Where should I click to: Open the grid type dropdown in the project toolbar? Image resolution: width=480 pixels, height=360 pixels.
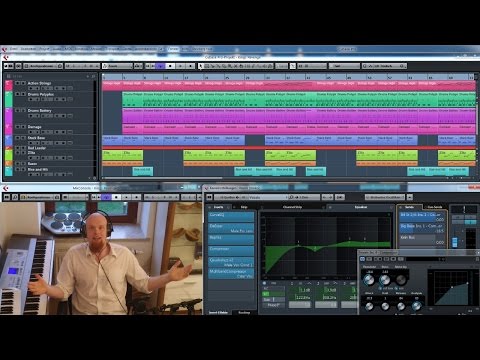[x=344, y=66]
